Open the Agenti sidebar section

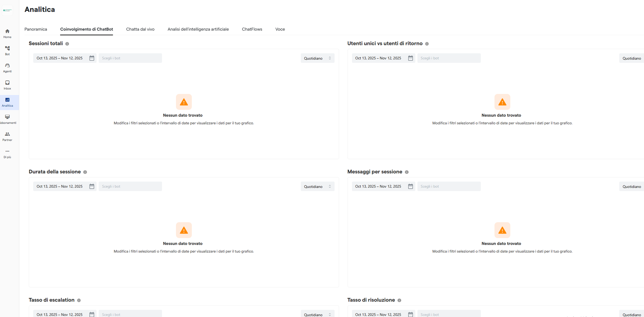pos(7,67)
